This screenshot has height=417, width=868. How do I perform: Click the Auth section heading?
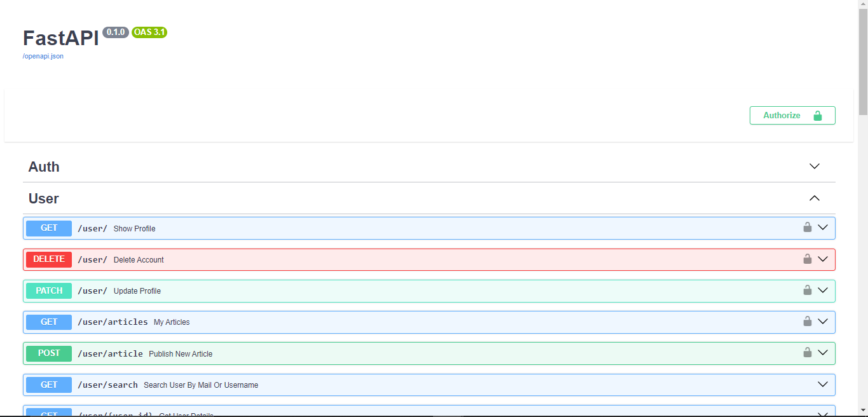click(x=44, y=167)
